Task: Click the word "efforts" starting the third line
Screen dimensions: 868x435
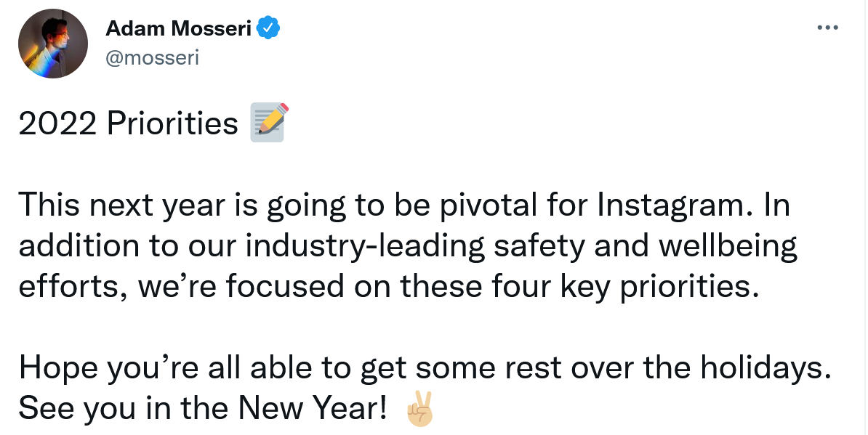Action: 71,287
